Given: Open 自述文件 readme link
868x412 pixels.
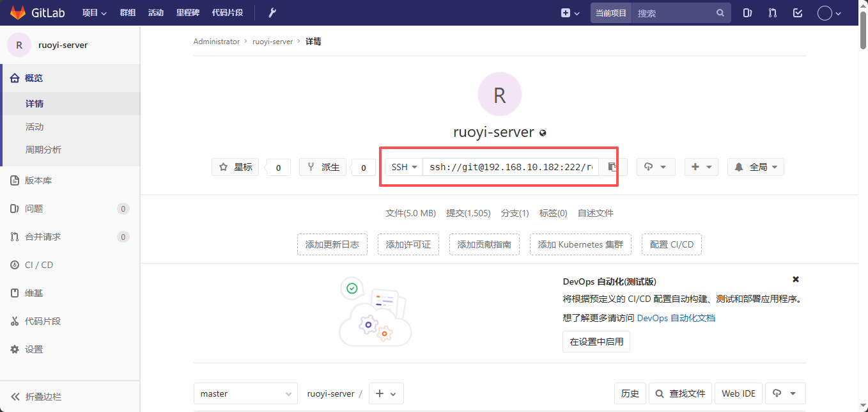Looking at the screenshot, I should (596, 213).
